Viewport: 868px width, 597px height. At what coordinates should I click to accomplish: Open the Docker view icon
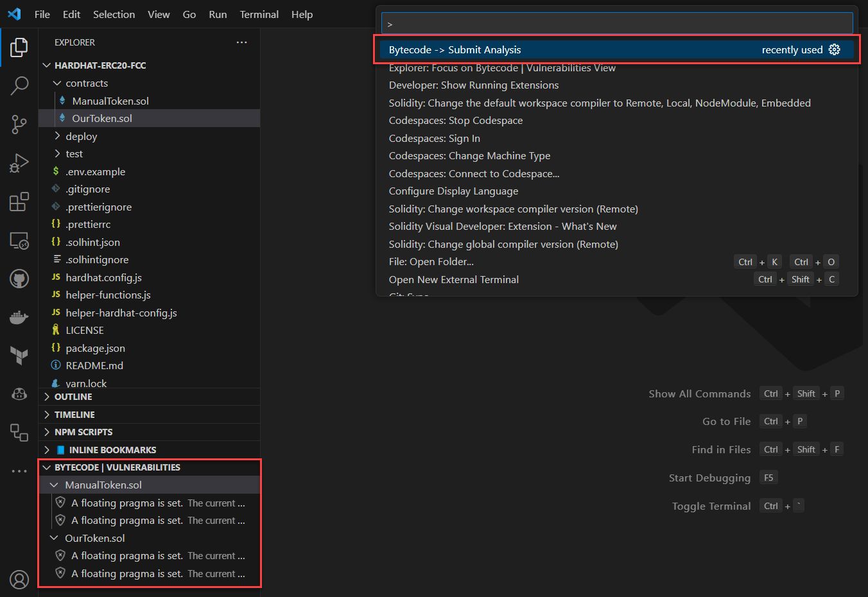pos(19,317)
